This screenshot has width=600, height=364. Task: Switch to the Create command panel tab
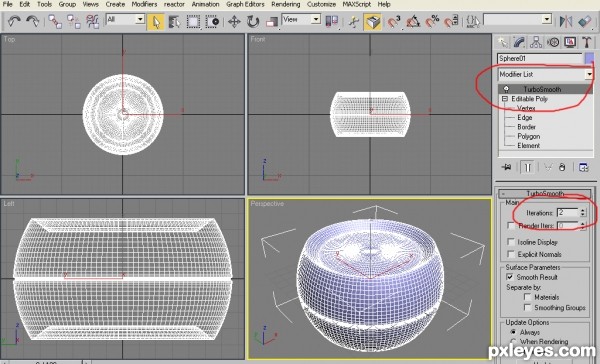click(502, 42)
